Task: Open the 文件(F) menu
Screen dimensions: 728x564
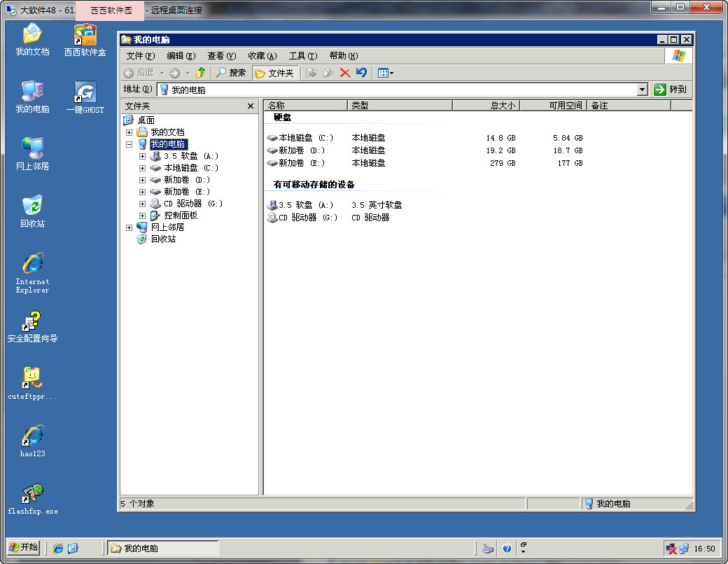Action: coord(140,56)
